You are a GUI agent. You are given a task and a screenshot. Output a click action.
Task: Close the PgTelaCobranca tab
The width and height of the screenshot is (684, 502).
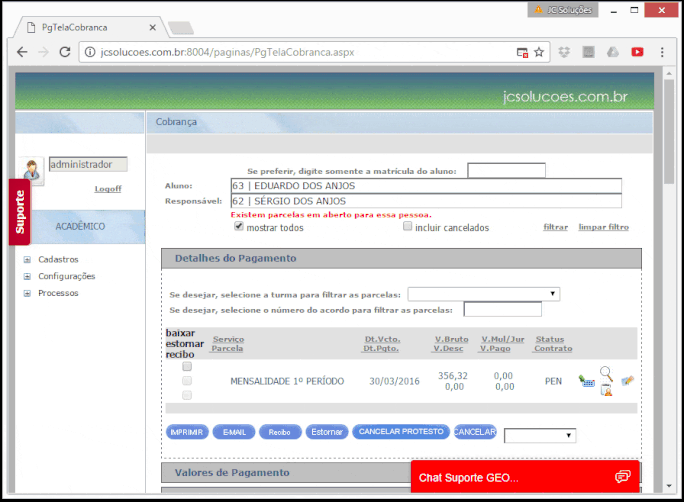153,27
